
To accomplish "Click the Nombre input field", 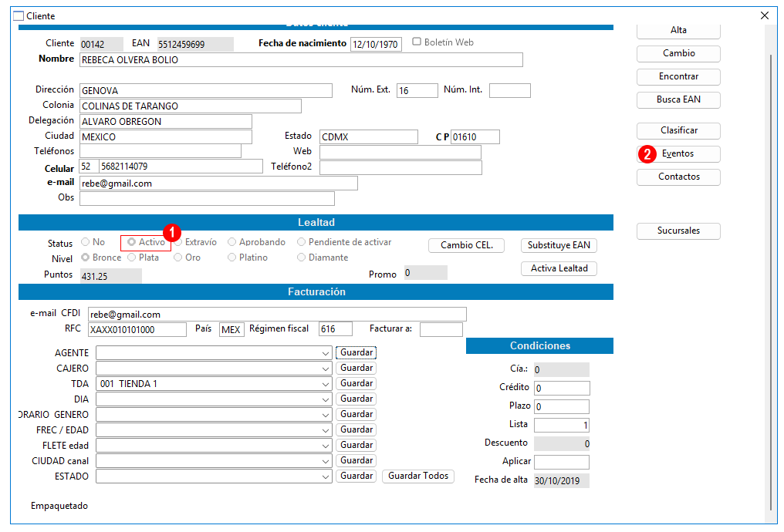I will pos(301,60).
